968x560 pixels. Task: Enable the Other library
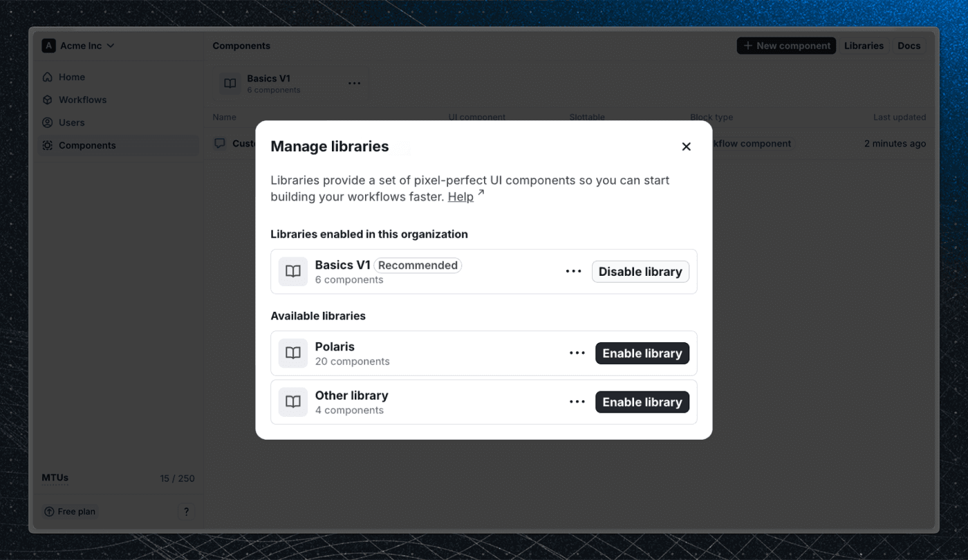[x=642, y=402]
